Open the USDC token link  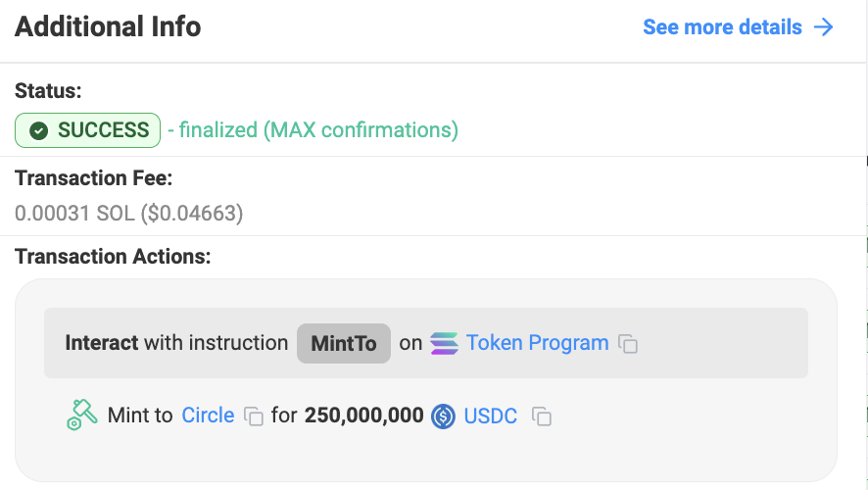point(491,416)
